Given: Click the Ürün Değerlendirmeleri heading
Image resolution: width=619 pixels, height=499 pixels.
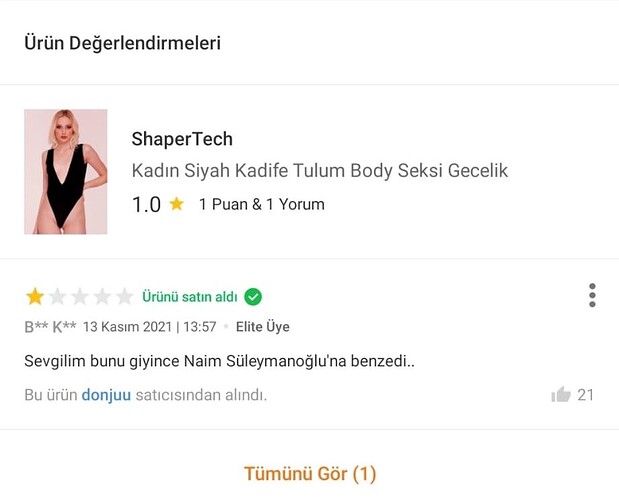Looking at the screenshot, I should [122, 43].
